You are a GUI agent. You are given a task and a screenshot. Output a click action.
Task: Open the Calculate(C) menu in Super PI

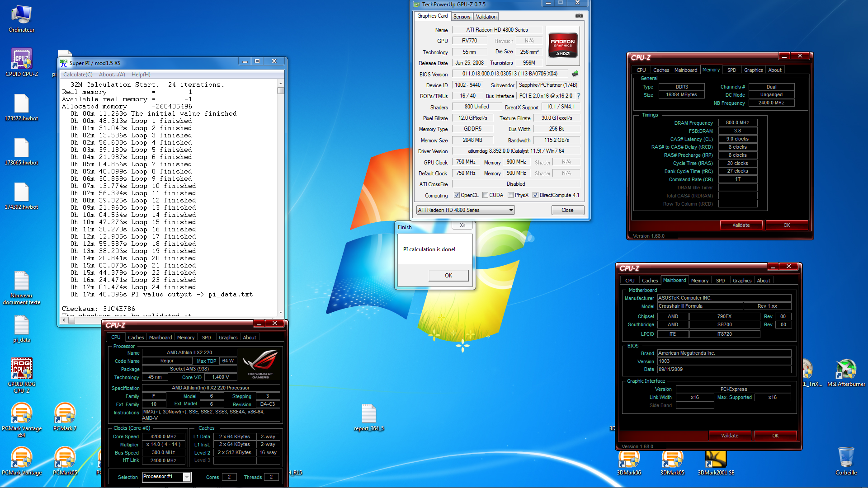(x=78, y=75)
